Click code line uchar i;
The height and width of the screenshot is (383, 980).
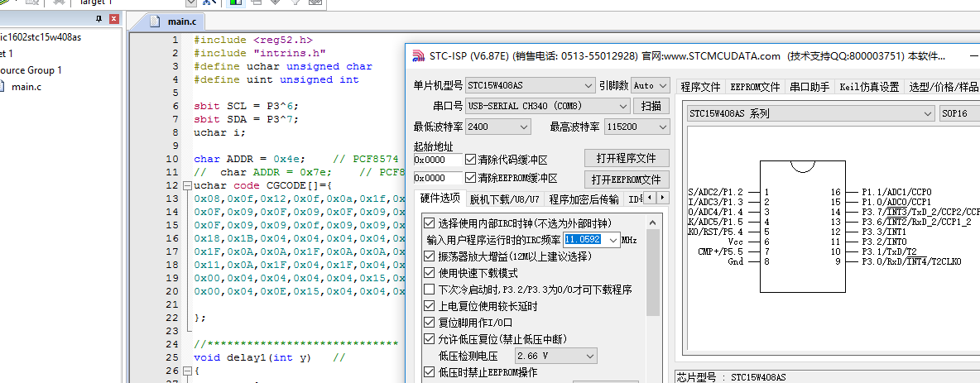220,132
